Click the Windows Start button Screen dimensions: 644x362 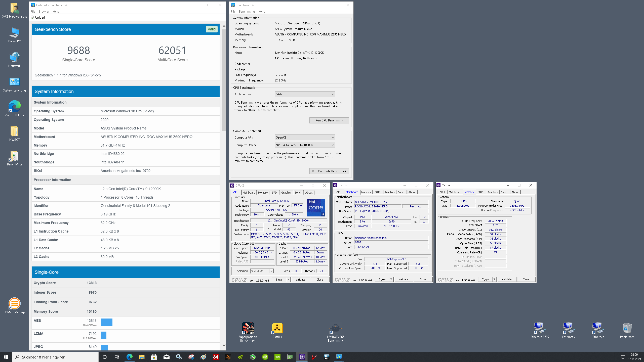coord(6,357)
